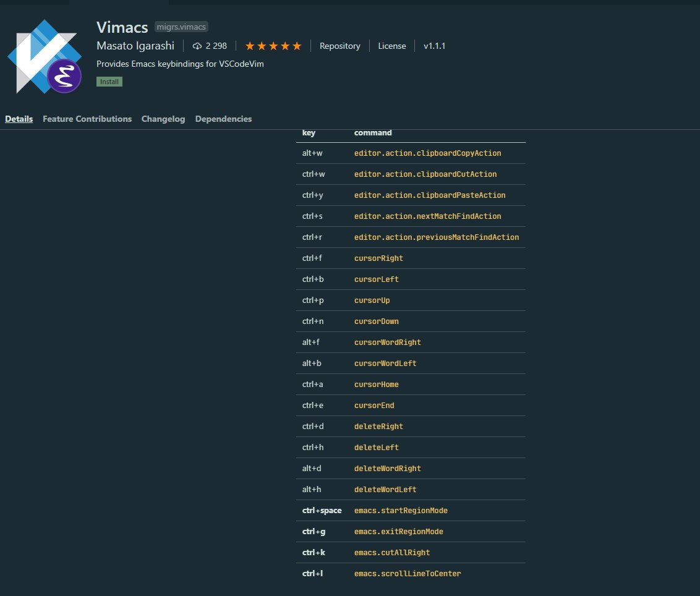This screenshot has width=700, height=596.
Task: Select the alt+d key cell
Action: [x=312, y=468]
